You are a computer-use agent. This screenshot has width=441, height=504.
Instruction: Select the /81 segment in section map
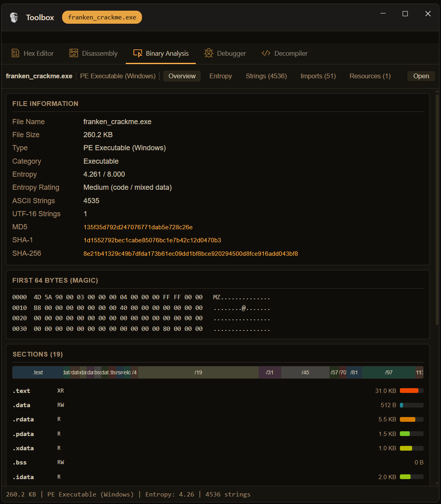(354, 372)
